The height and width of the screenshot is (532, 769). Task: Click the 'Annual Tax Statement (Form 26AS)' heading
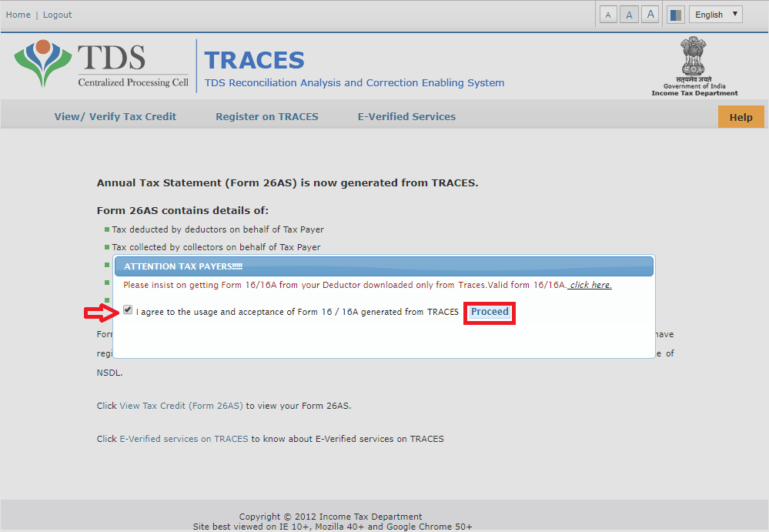287,183
